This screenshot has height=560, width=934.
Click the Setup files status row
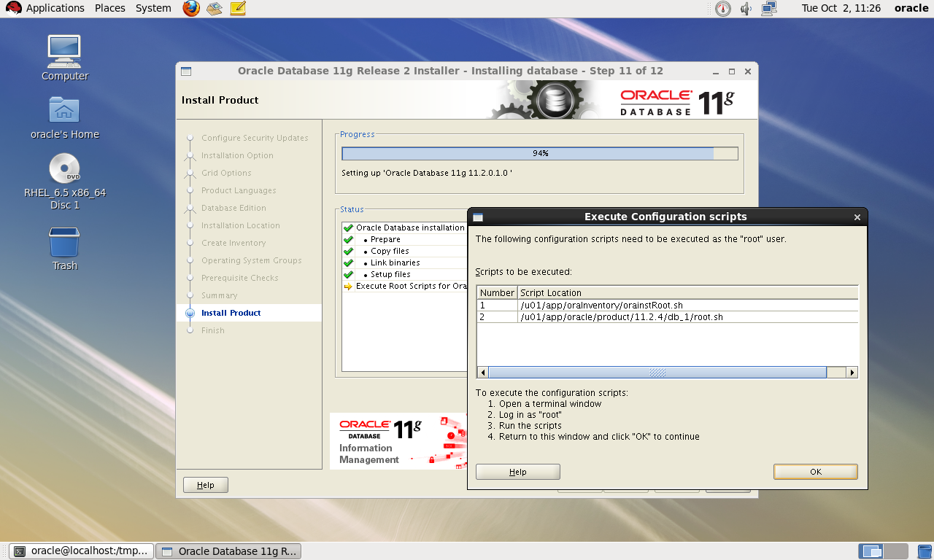pyautogui.click(x=404, y=274)
